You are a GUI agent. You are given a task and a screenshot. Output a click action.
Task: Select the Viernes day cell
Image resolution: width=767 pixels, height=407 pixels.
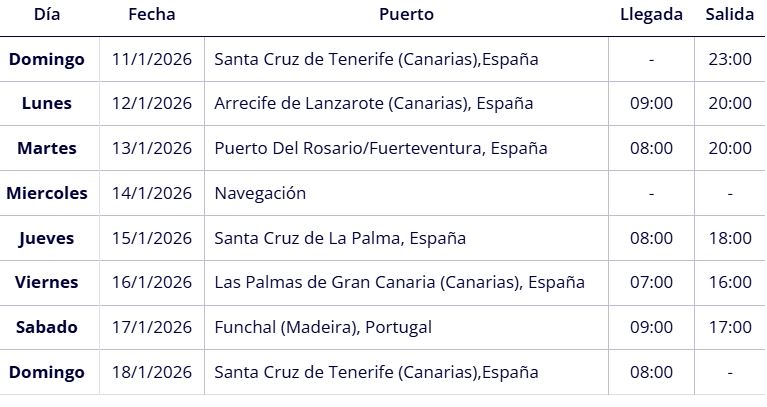click(47, 283)
